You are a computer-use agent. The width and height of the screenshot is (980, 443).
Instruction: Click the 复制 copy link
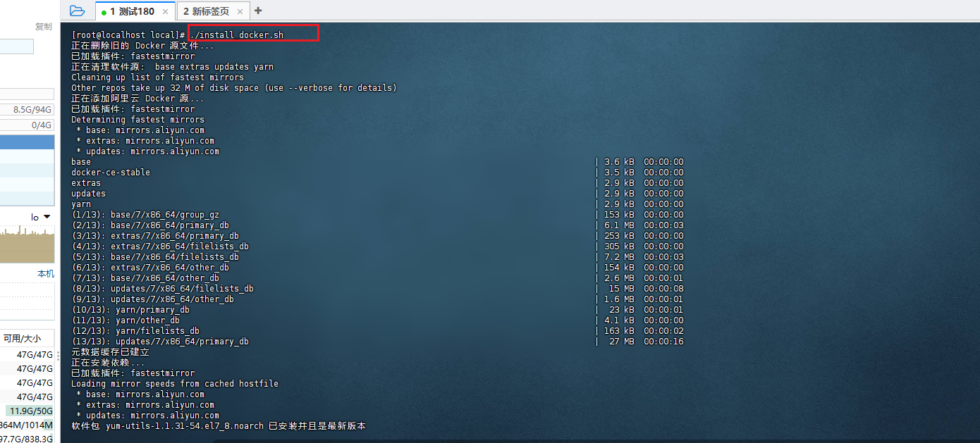(x=44, y=27)
